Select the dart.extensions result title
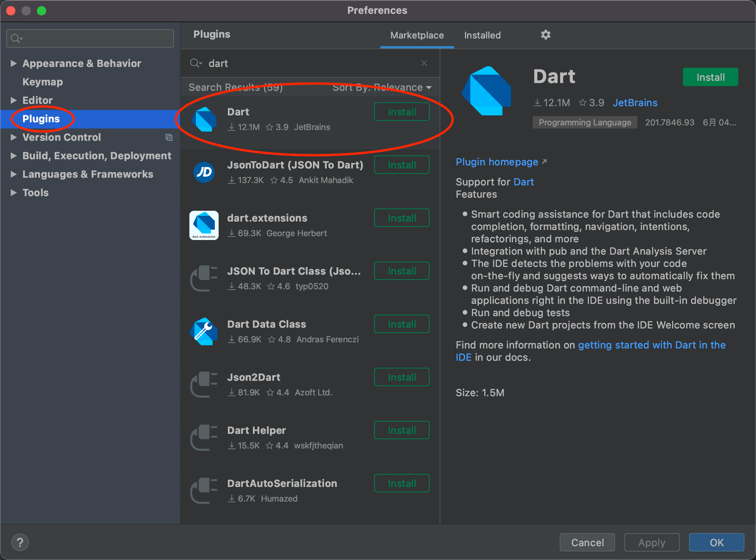The height and width of the screenshot is (560, 756). 267,218
